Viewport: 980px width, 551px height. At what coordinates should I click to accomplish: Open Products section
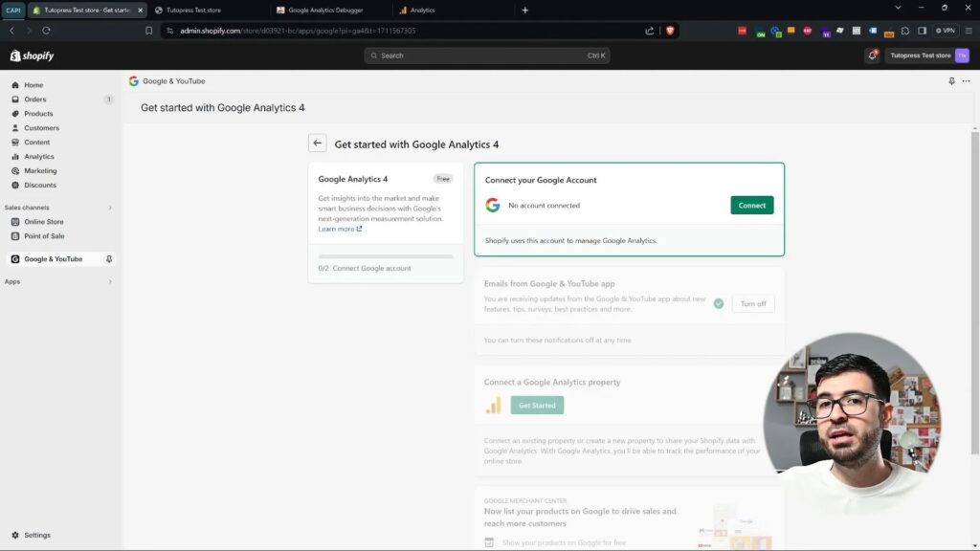click(x=38, y=114)
